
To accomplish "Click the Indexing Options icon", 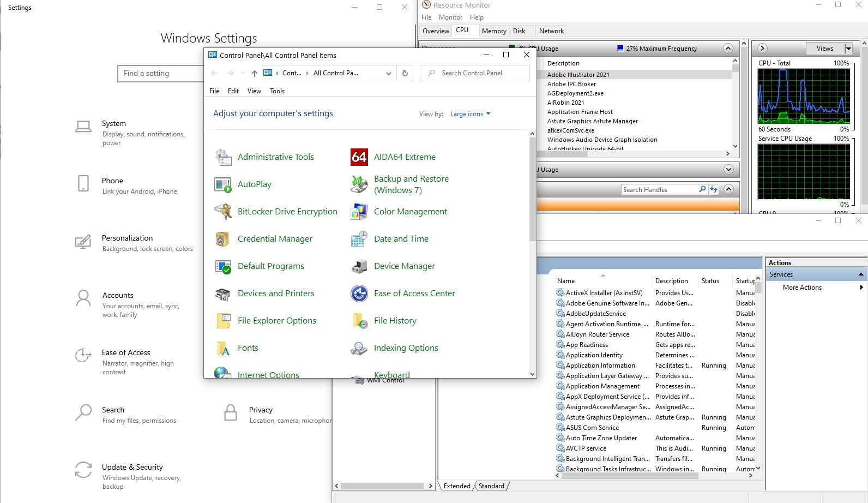I will pyautogui.click(x=359, y=348).
